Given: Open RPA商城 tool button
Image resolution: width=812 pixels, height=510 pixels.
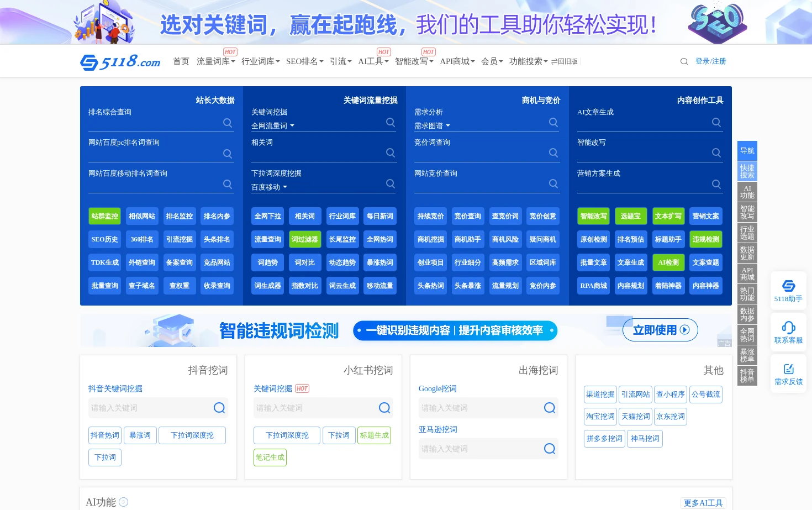Looking at the screenshot, I should (x=594, y=286).
